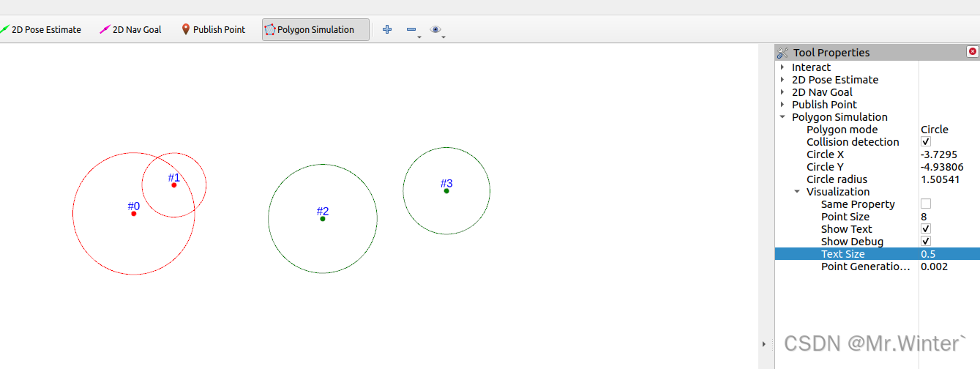This screenshot has width=980, height=369.
Task: Select the Point Generation property label
Action: [865, 266]
